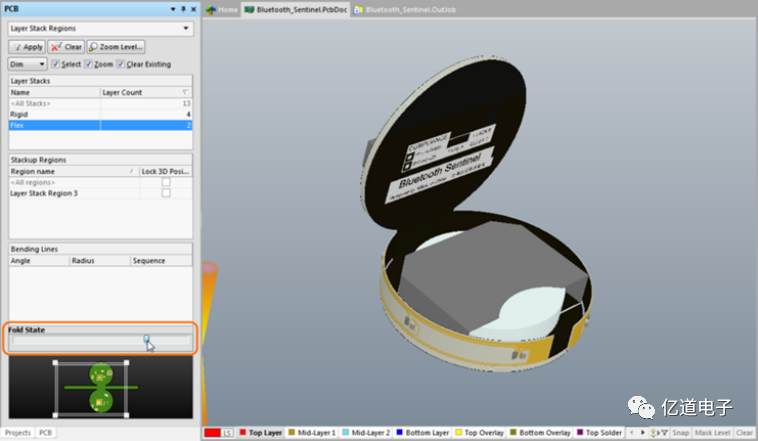Close the PCB panel

191,9
